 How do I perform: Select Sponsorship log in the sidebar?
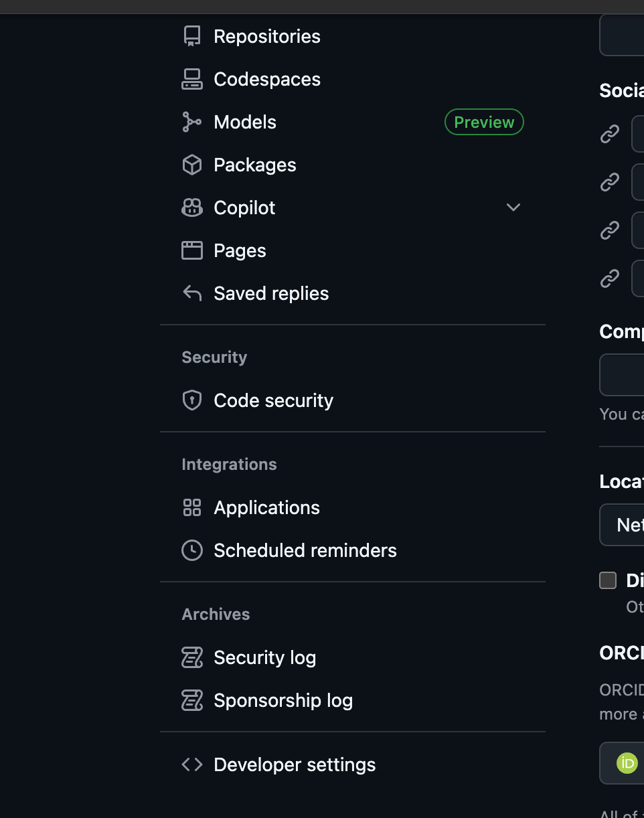pyautogui.click(x=283, y=700)
